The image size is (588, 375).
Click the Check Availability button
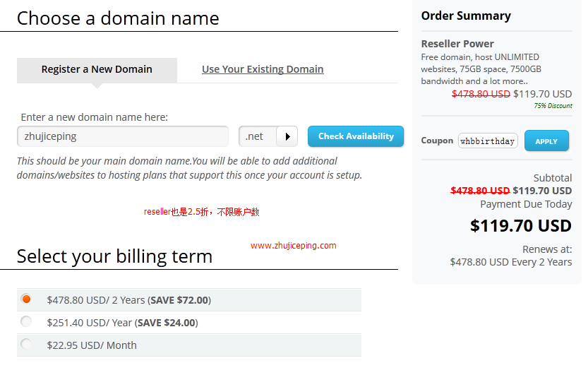[356, 136]
